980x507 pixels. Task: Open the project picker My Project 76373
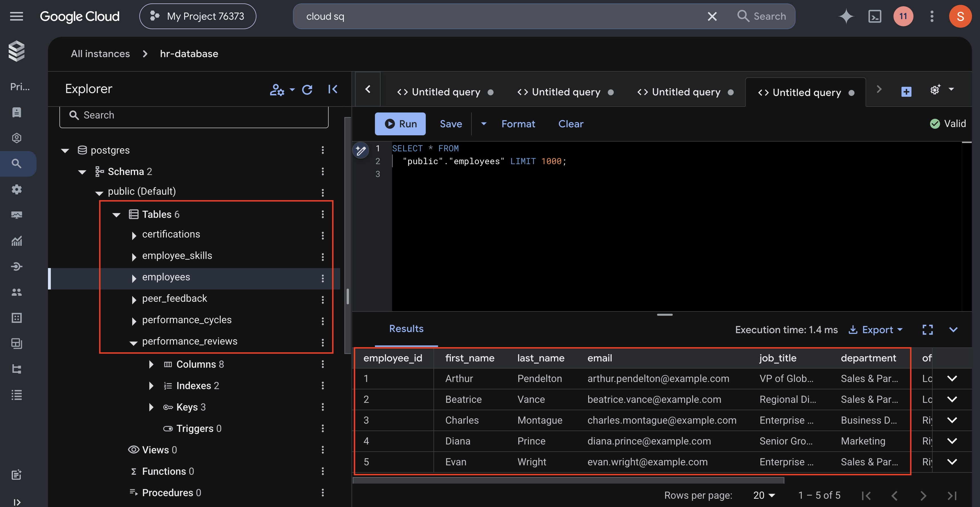pos(197,16)
